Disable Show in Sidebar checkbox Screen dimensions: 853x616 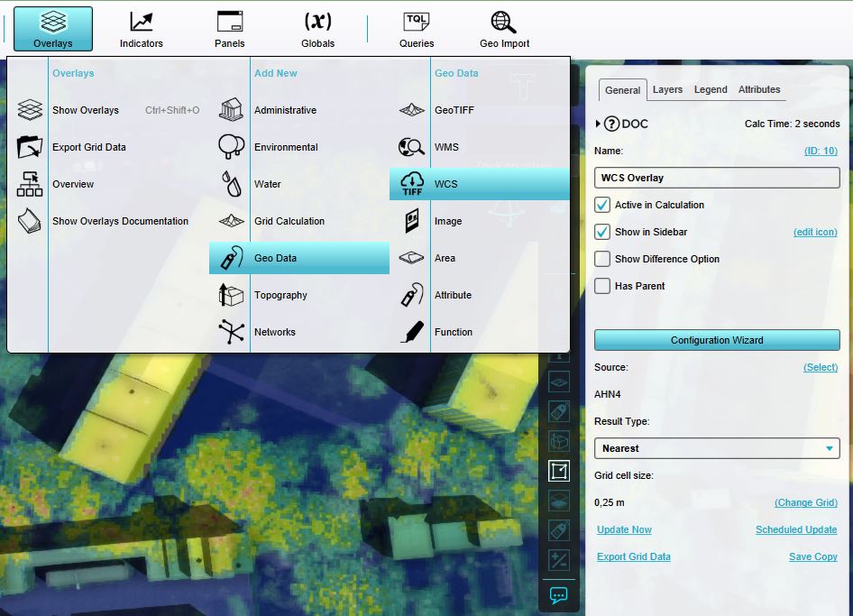602,232
